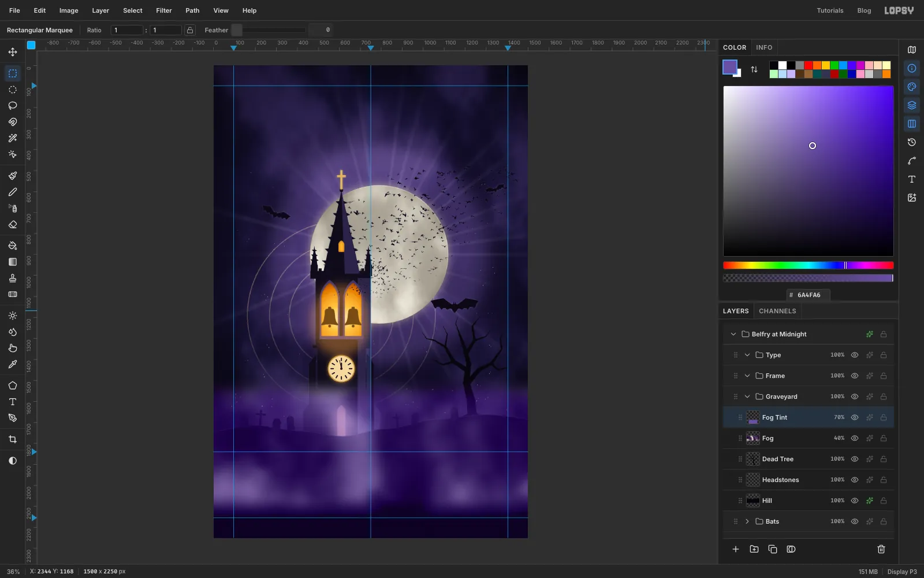Select the Gradient tool
924x578 pixels.
13,262
